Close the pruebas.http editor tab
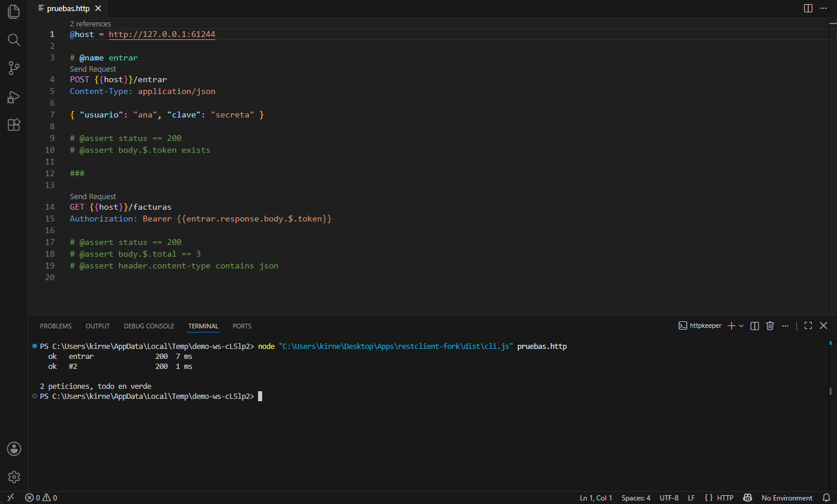 pos(98,8)
